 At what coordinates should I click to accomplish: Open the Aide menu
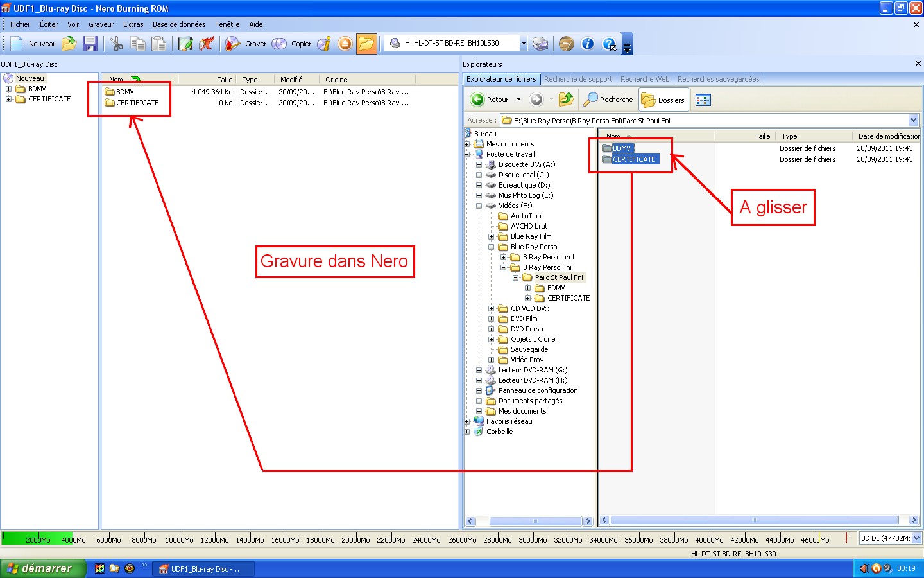click(256, 24)
